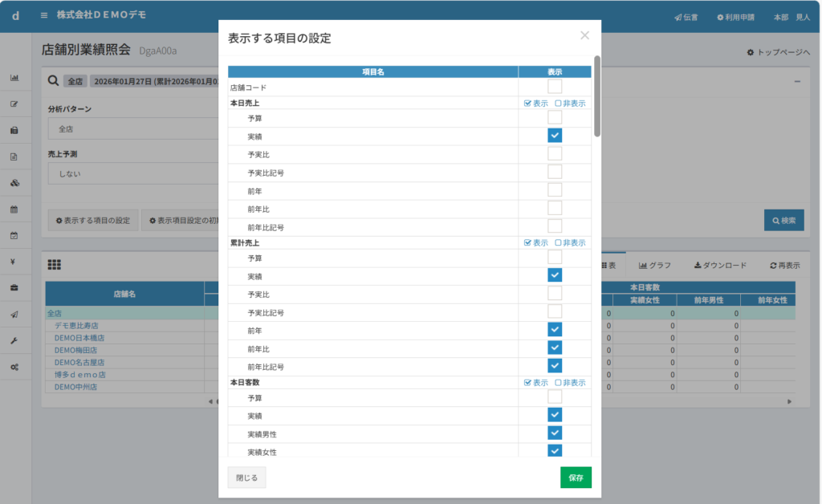This screenshot has height=504, width=822.
Task: Close dialog using the X icon
Action: coord(584,35)
